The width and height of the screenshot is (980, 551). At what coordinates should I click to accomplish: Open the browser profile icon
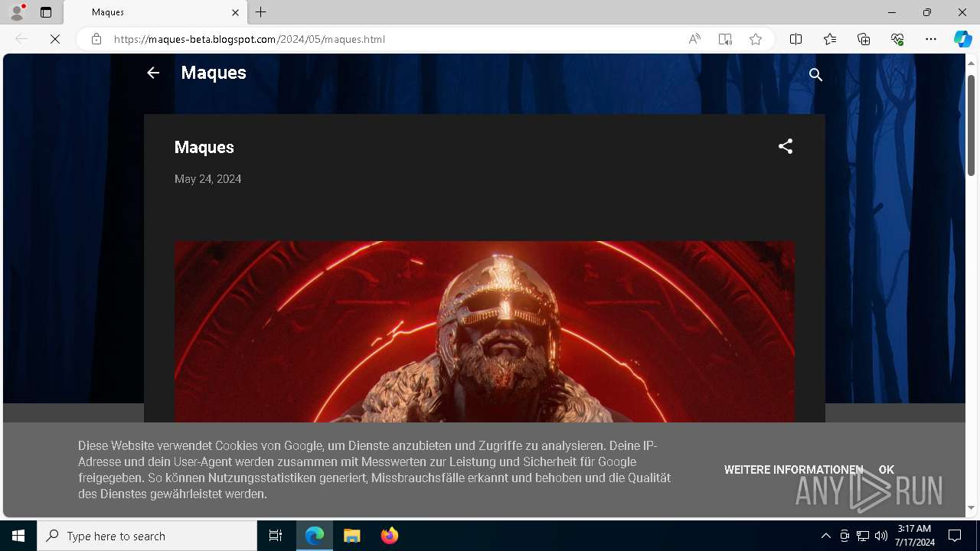click(x=17, y=12)
